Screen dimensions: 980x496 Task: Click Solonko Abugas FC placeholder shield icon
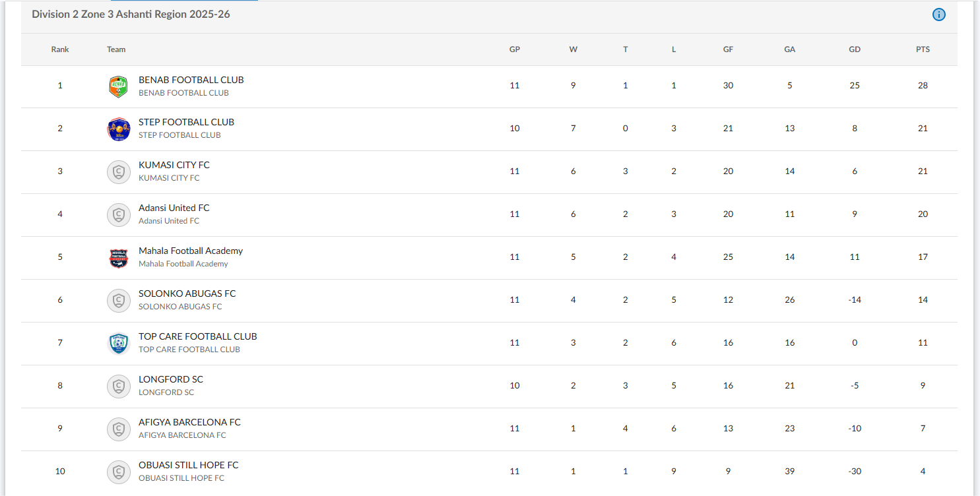(118, 301)
